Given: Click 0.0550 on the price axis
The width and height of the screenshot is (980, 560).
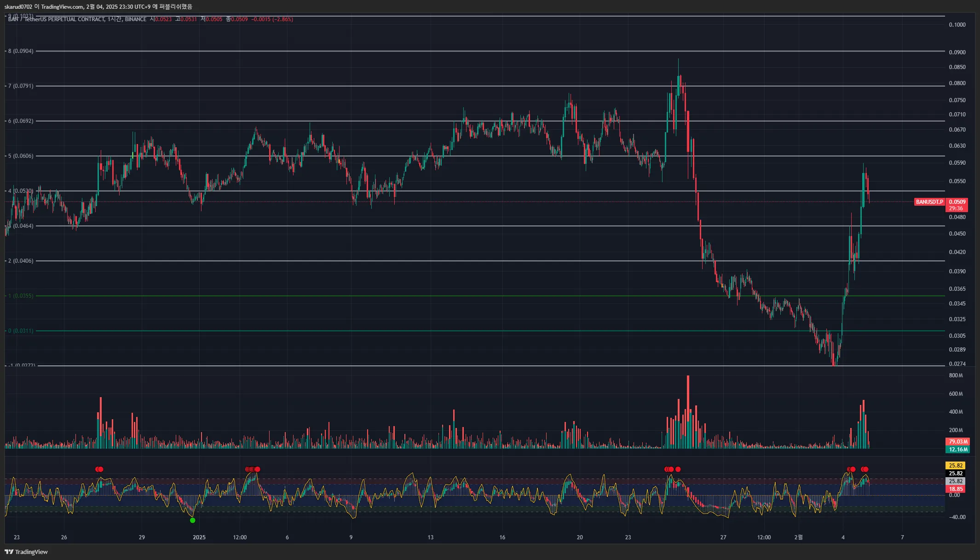Looking at the screenshot, I should [x=957, y=181].
